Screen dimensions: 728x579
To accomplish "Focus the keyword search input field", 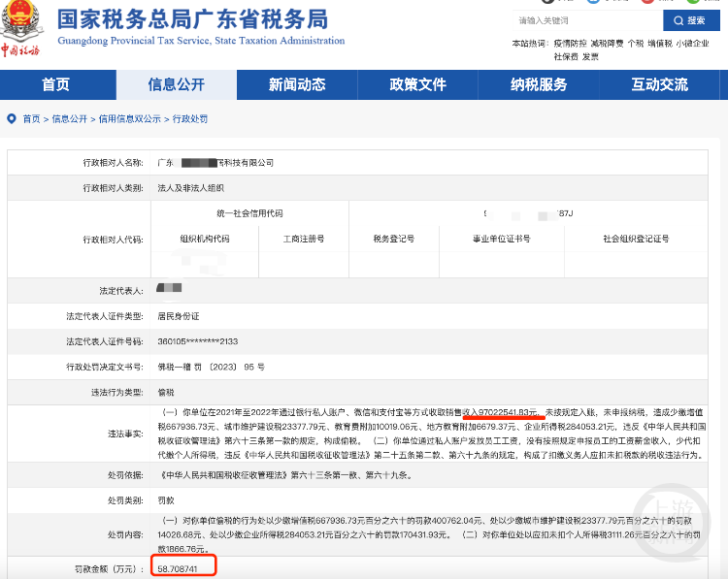I will [x=588, y=20].
